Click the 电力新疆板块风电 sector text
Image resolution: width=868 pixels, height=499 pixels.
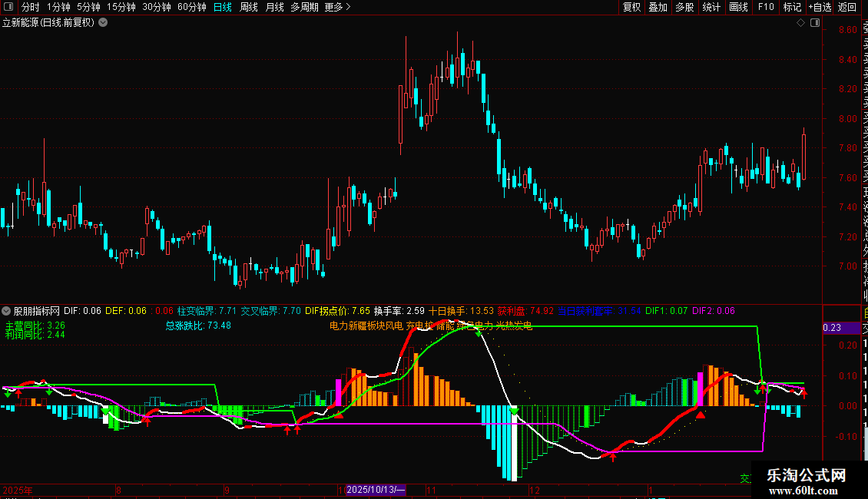point(366,326)
